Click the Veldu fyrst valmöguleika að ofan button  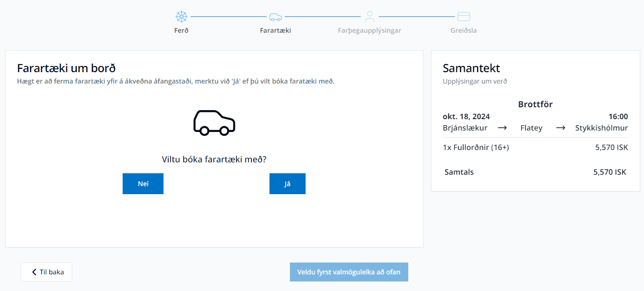pos(349,272)
